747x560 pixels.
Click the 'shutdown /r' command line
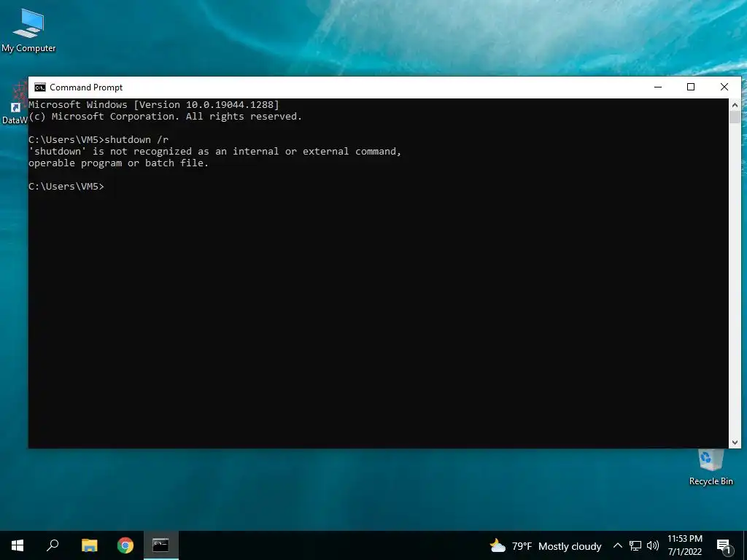pos(98,139)
